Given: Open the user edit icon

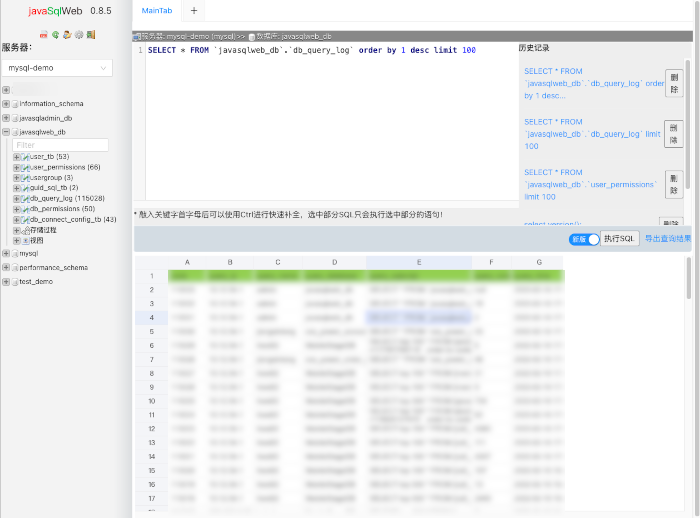Looking at the screenshot, I should pyautogui.click(x=67, y=35).
